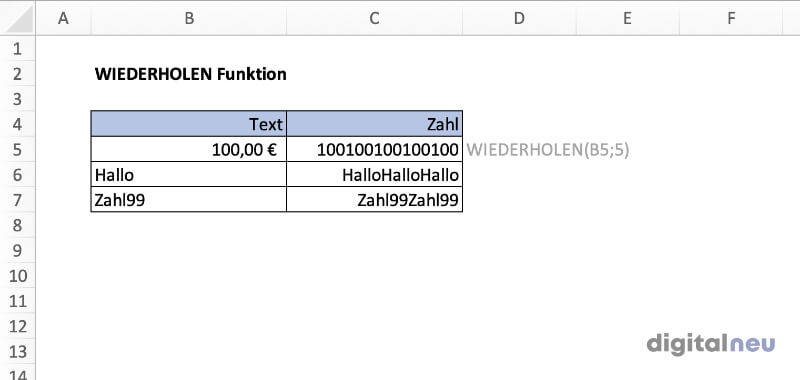The height and width of the screenshot is (380, 800).
Task: Select column A header
Action: [x=63, y=19]
